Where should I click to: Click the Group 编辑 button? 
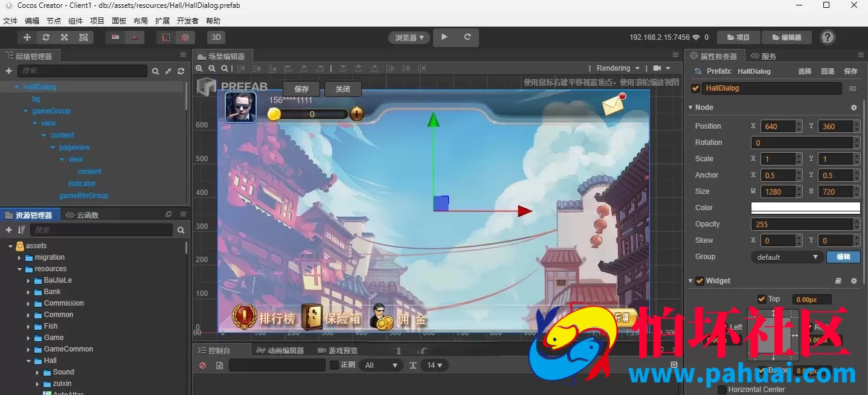coord(843,257)
